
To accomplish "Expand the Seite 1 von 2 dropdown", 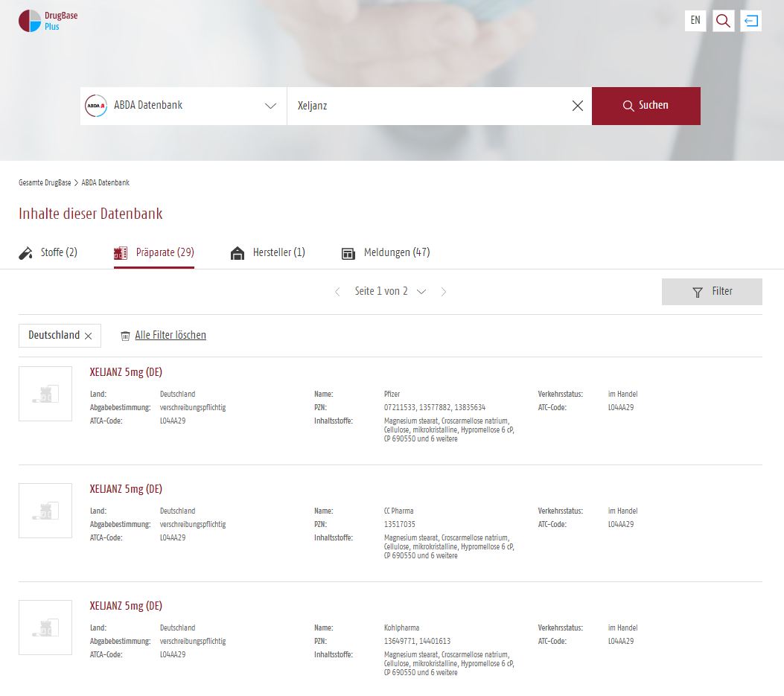I will click(x=390, y=292).
